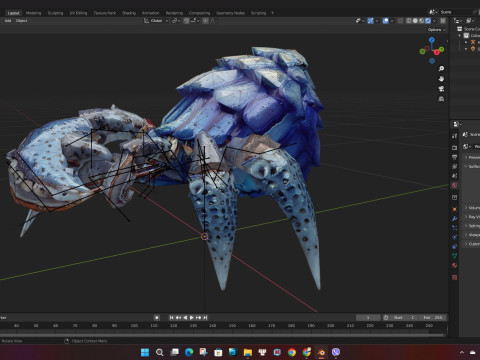480x360 pixels.
Task: Expand the Ray Visibility panel
Action: (x=473, y=217)
